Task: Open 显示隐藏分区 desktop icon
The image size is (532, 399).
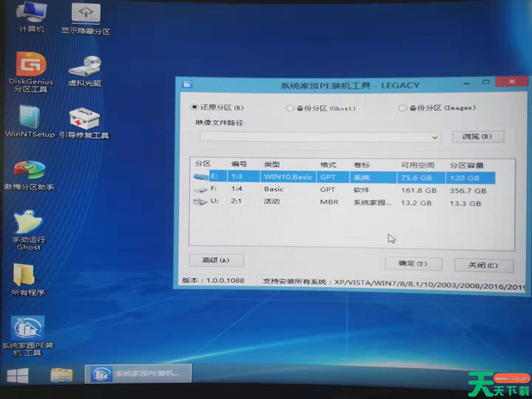Action: (86, 18)
